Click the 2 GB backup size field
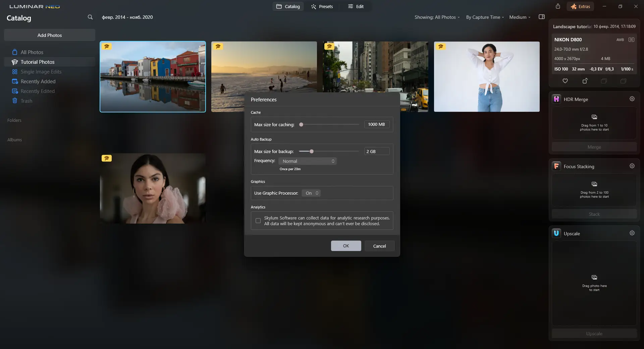Viewport: 644px width, 349px height. [x=377, y=151]
